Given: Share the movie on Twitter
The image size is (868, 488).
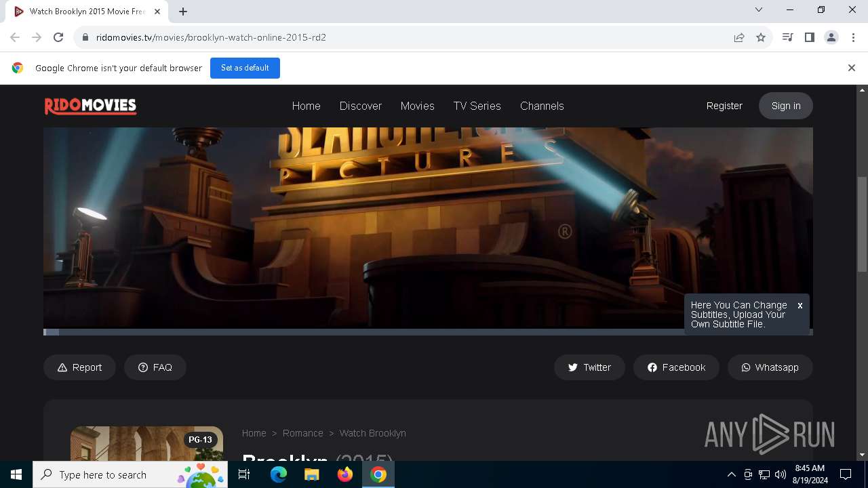Looking at the screenshot, I should [x=589, y=367].
